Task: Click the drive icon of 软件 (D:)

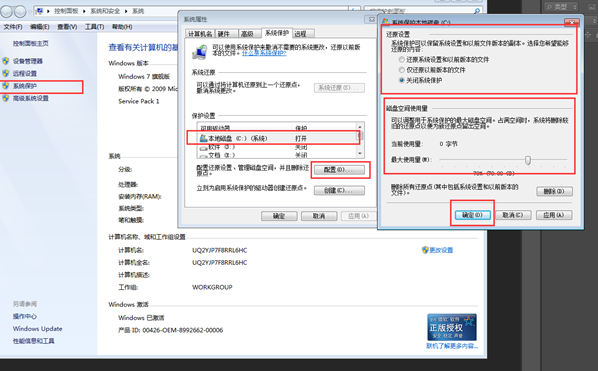Action: point(203,147)
